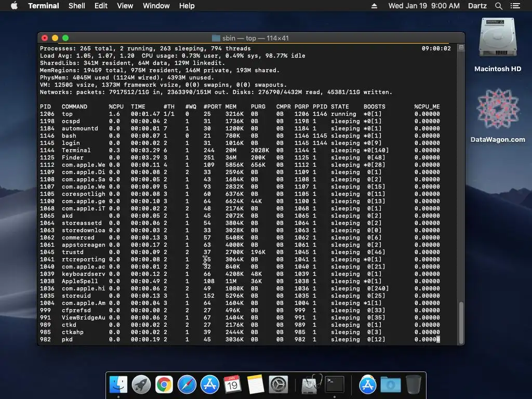The height and width of the screenshot is (399, 532).
Task: Click the 'MemRegions: 19459 total' line
Action: [x=159, y=70]
